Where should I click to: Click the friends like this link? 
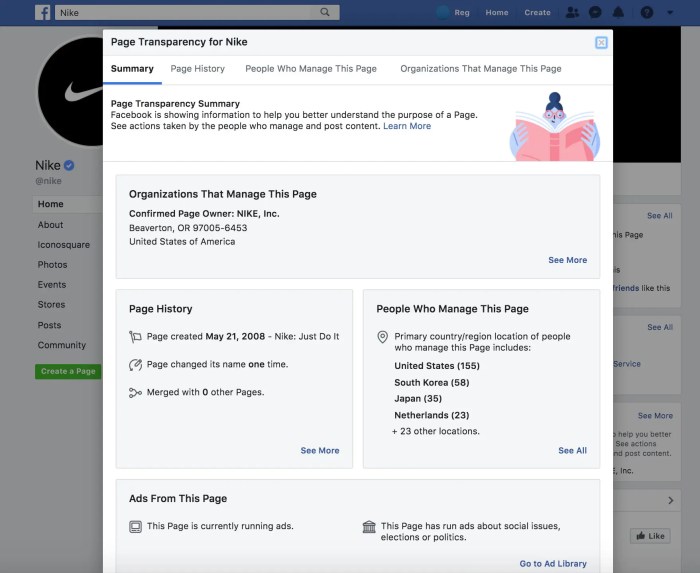coord(642,288)
